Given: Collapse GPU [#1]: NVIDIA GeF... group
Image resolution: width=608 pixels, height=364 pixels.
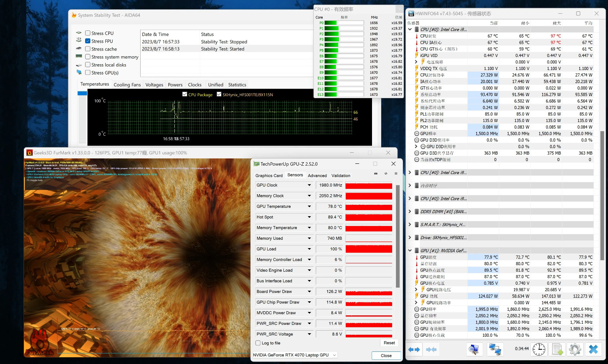Looking at the screenshot, I should tap(410, 250).
